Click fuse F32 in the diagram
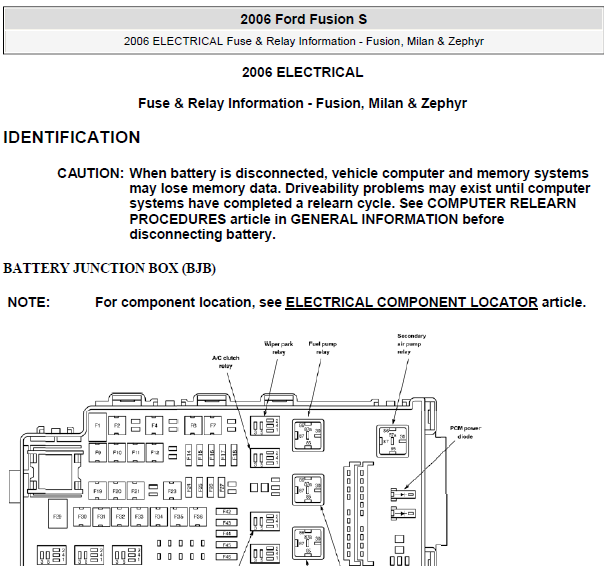The image size is (604, 566). [x=120, y=517]
